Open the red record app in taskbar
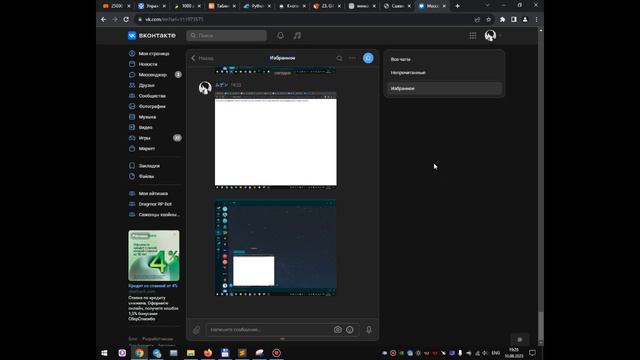This screenshot has width=640, height=360. click(x=276, y=353)
